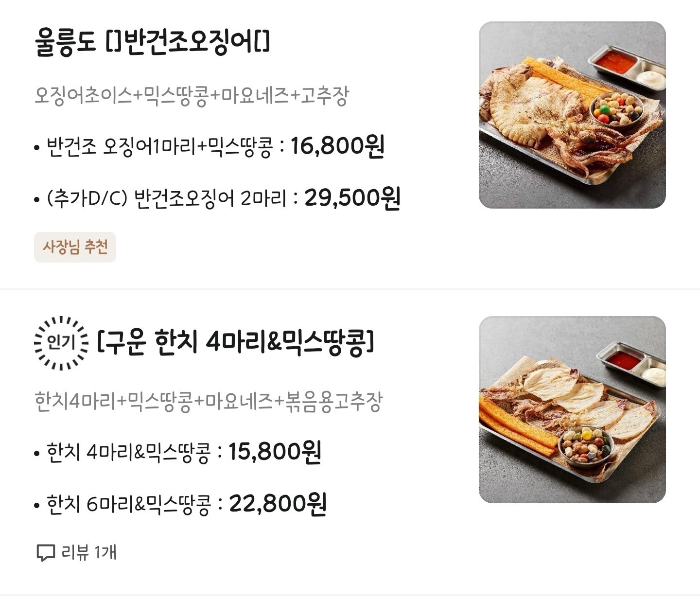Select the 구운 한치 4마리&믹스땅콩 title
Viewport: 700px width, 600px height.
[x=236, y=342]
